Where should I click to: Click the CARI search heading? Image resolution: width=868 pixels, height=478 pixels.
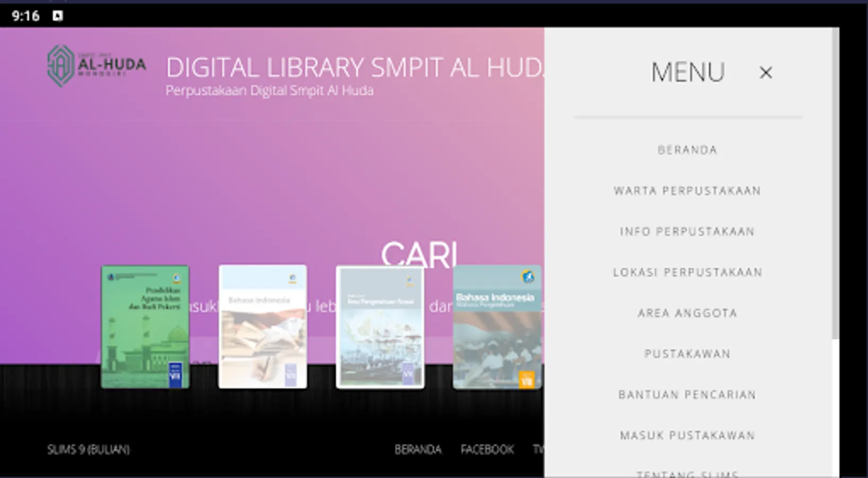tap(419, 254)
